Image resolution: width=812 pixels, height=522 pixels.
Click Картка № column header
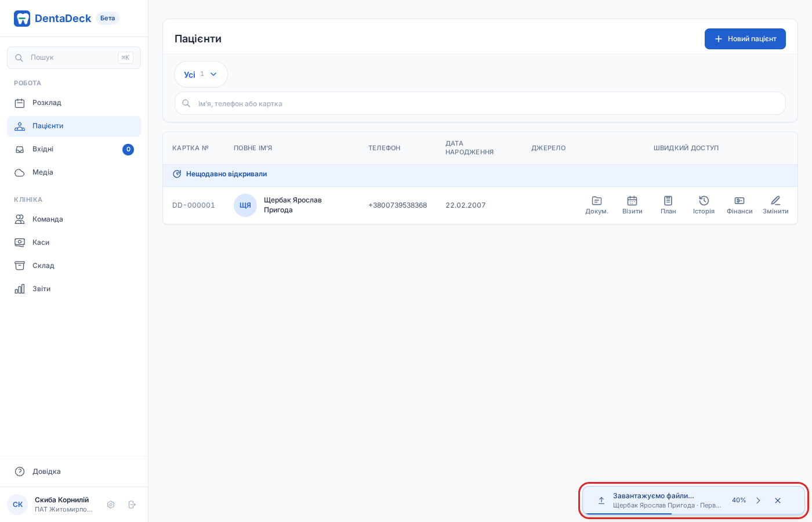point(190,148)
